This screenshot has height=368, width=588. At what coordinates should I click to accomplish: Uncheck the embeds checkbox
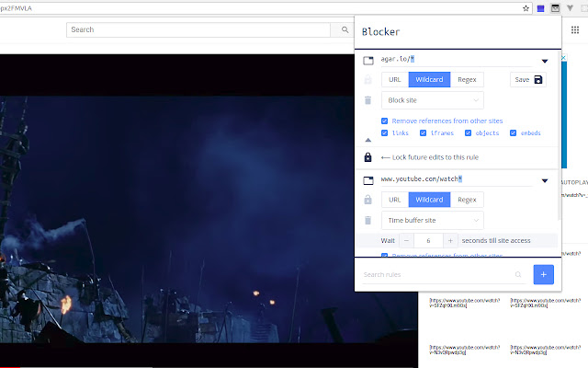click(x=513, y=132)
